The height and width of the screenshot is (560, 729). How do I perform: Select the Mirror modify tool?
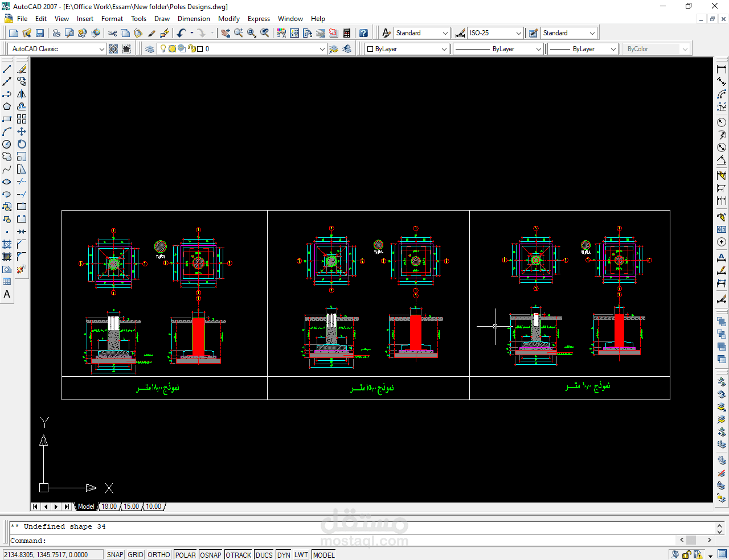(x=22, y=94)
